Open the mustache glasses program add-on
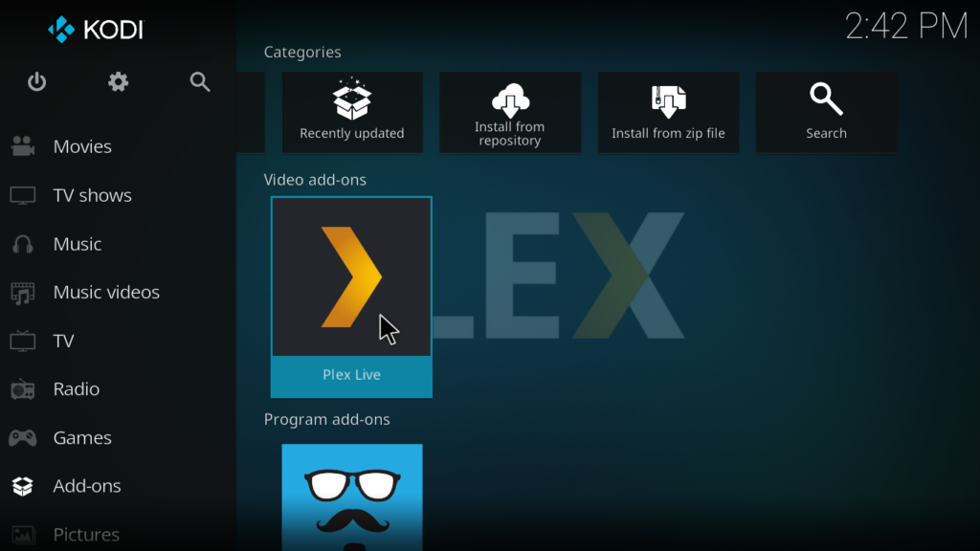 point(351,496)
